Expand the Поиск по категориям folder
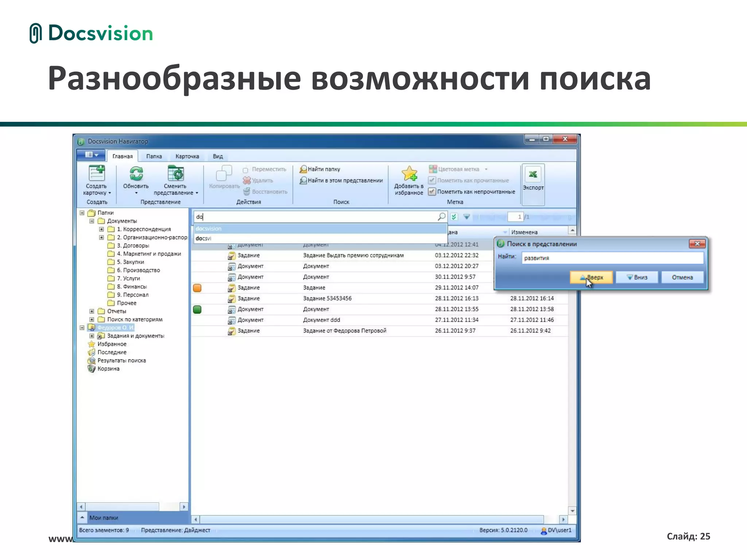The height and width of the screenshot is (560, 747). pos(92,319)
